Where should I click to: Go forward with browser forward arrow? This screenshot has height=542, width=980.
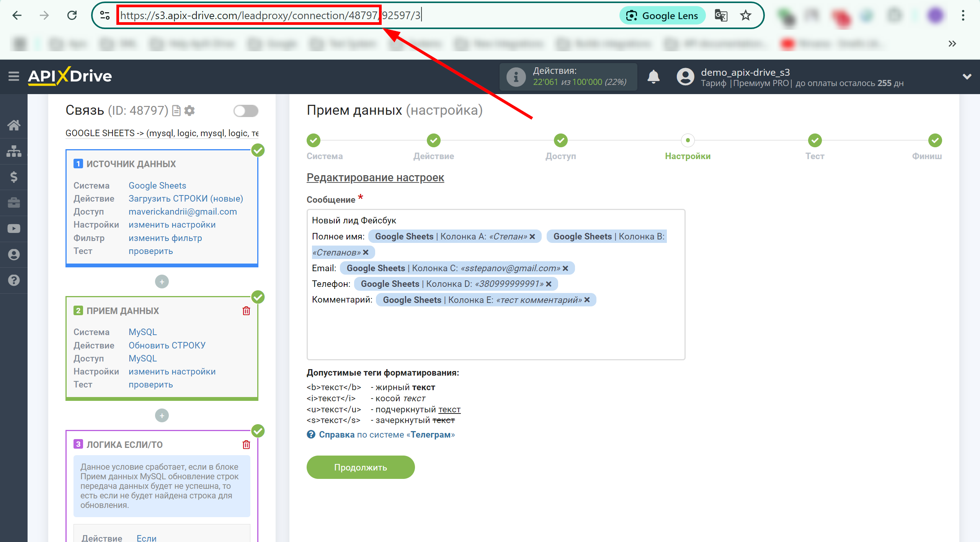(x=44, y=15)
